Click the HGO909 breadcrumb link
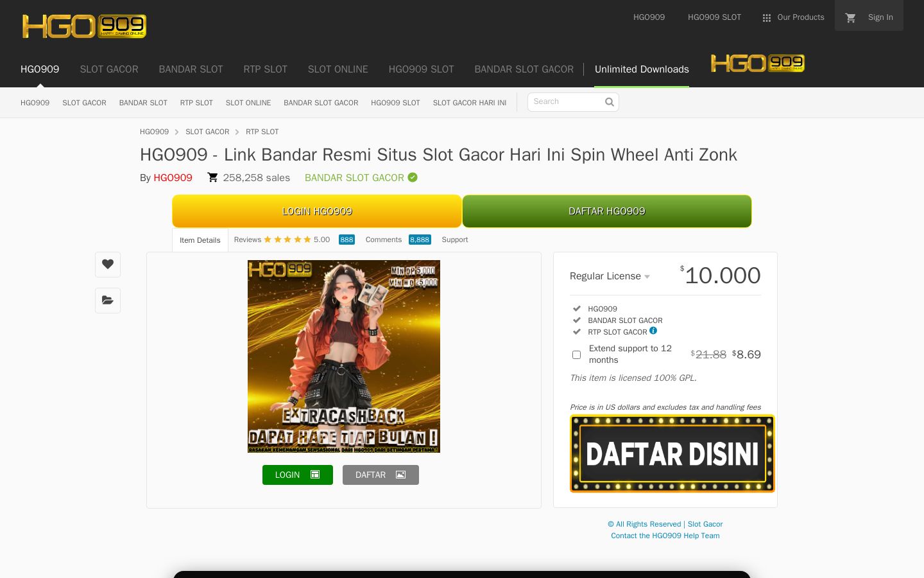This screenshot has height=578, width=924. tap(154, 132)
